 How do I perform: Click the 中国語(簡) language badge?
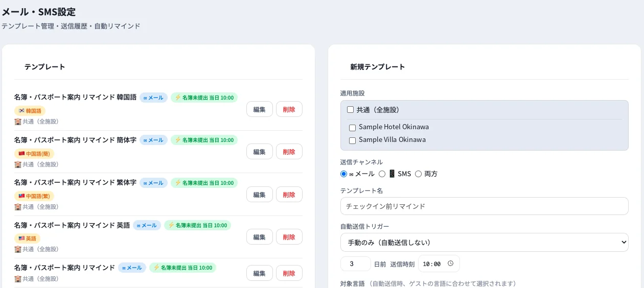34,154
